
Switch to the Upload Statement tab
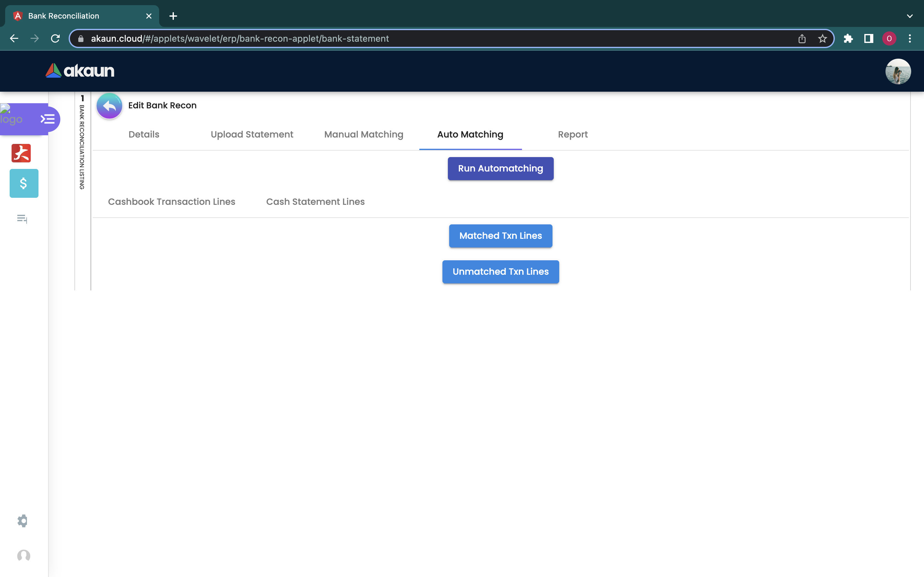[x=252, y=134]
